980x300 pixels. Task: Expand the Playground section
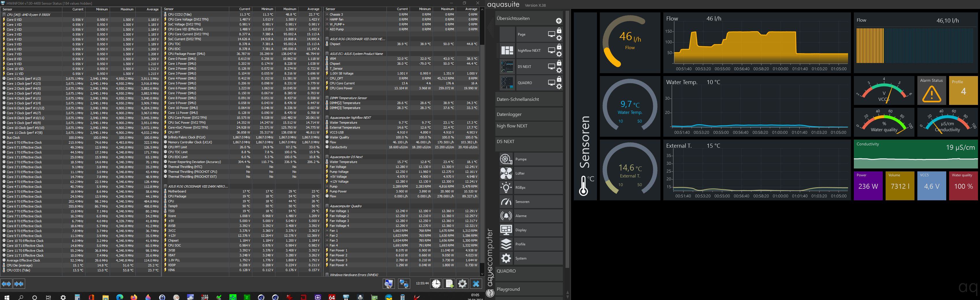point(529,289)
